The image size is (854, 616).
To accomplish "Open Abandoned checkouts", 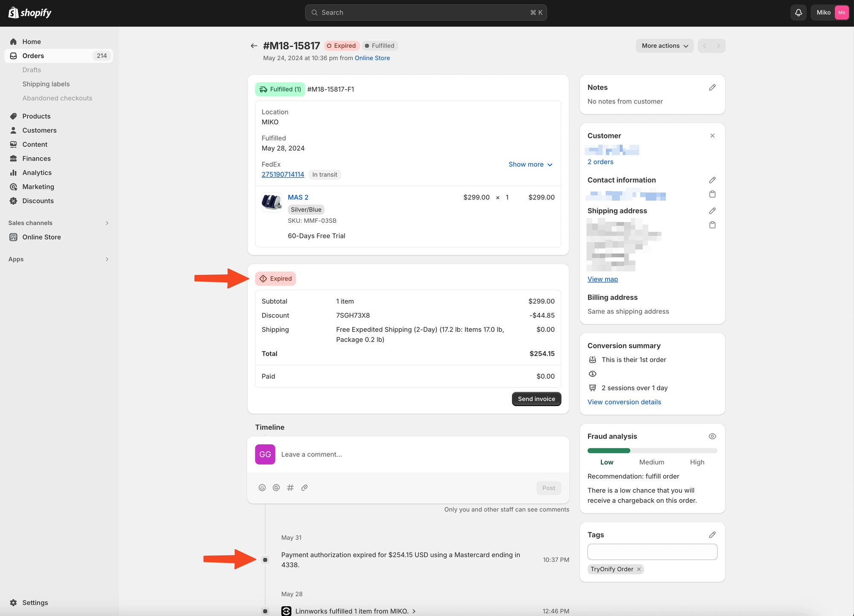I will click(x=57, y=98).
